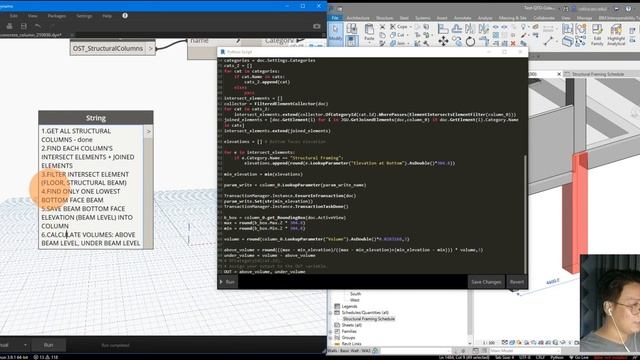Click Save Changes in the Python editor
The image size is (640, 360).
[x=486, y=282]
